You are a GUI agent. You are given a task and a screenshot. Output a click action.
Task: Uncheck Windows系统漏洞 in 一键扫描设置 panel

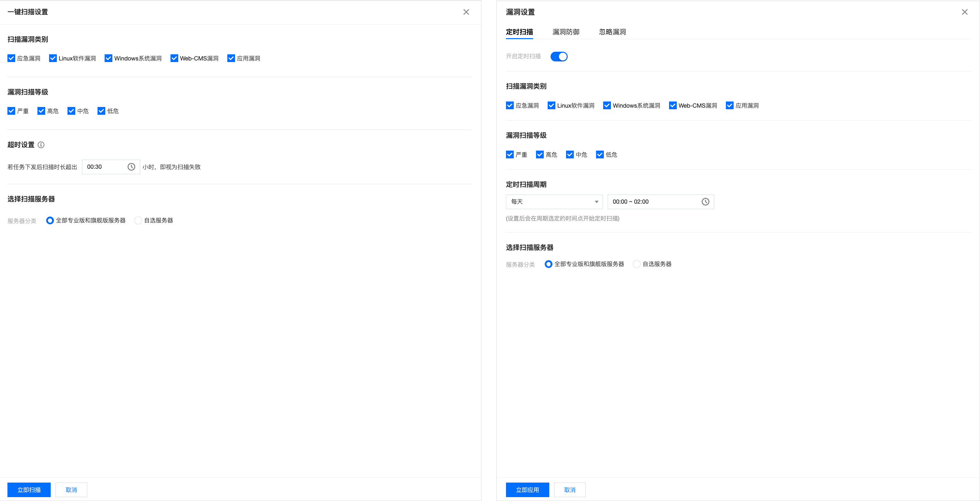(108, 58)
